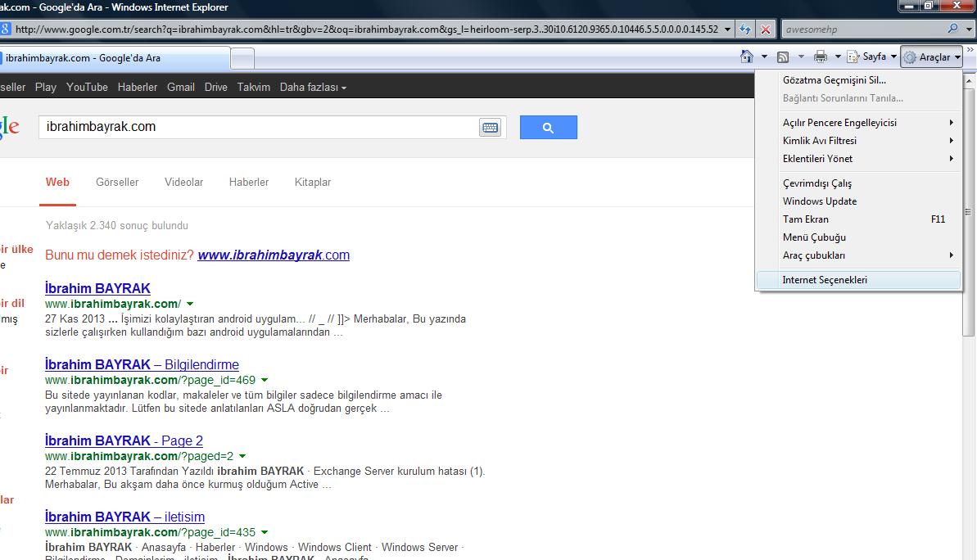Open the print options dropdown arrow

coord(838,56)
